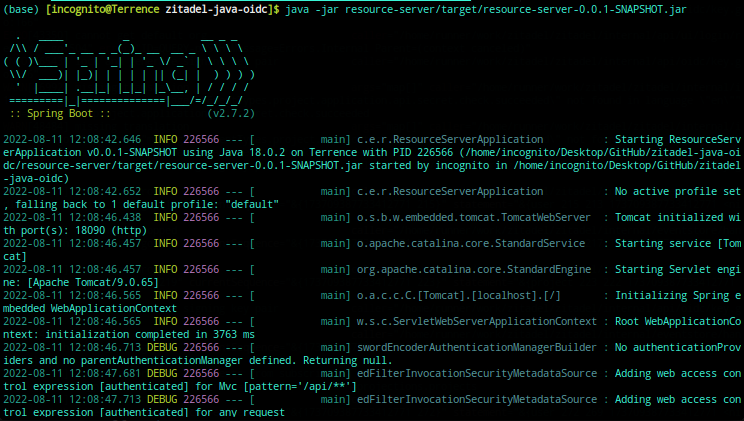This screenshot has width=744, height=421.
Task: Click the Spring Boot ASCII art banner
Action: click(x=118, y=73)
